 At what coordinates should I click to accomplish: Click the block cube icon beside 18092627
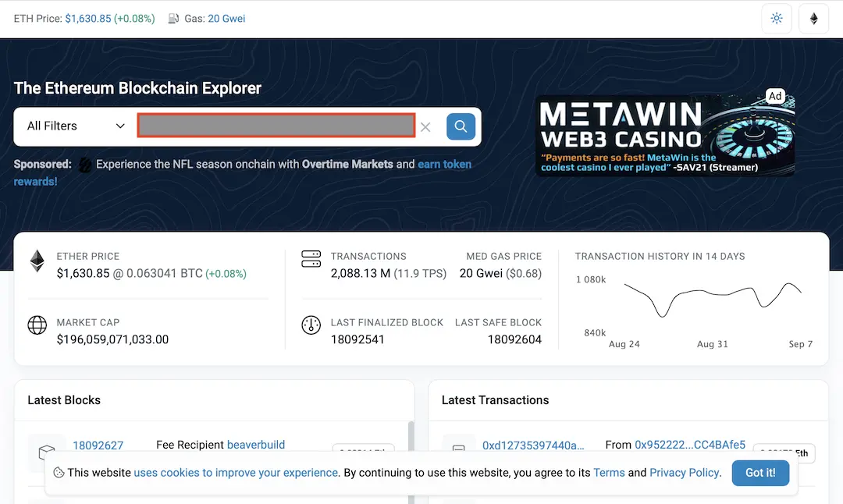[47, 453]
